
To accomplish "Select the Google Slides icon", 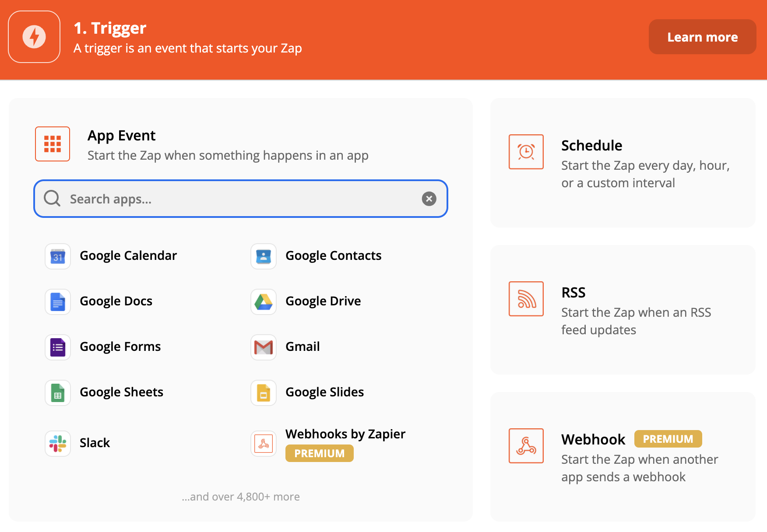I will tap(264, 393).
